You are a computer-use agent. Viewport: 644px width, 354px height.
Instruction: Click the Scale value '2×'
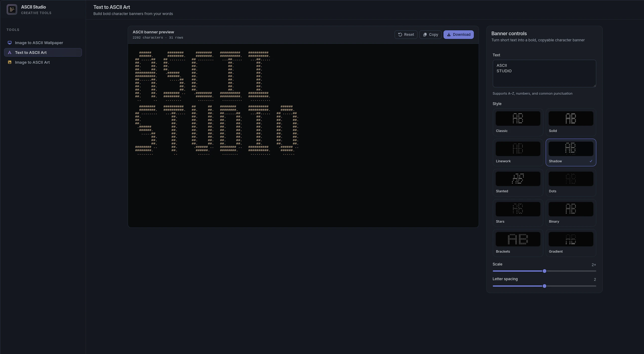point(594,265)
